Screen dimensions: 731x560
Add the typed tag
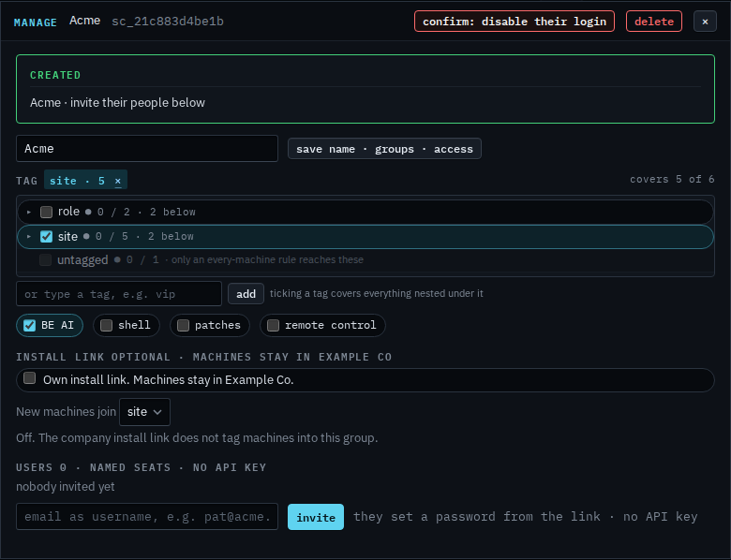coord(246,294)
